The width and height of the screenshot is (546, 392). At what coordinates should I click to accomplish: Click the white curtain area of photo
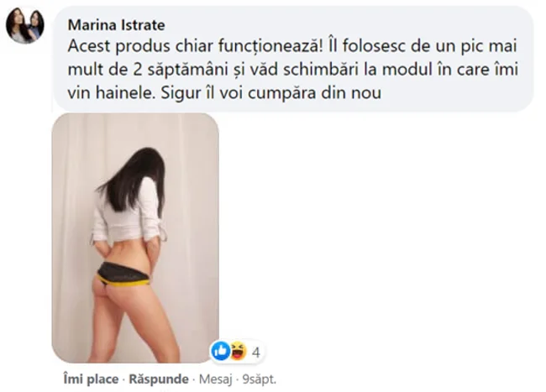195,209
